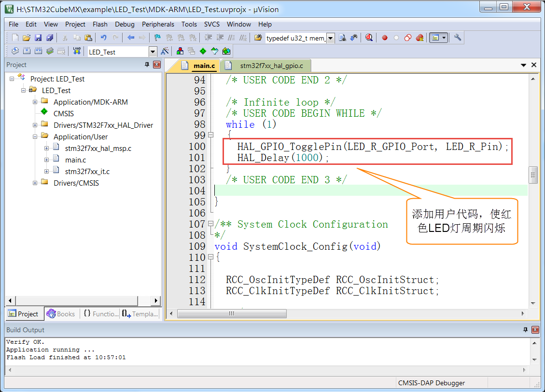Screen dimensions: 545x392
Task: Open the Configuration wrench icon
Action: [x=458, y=38]
